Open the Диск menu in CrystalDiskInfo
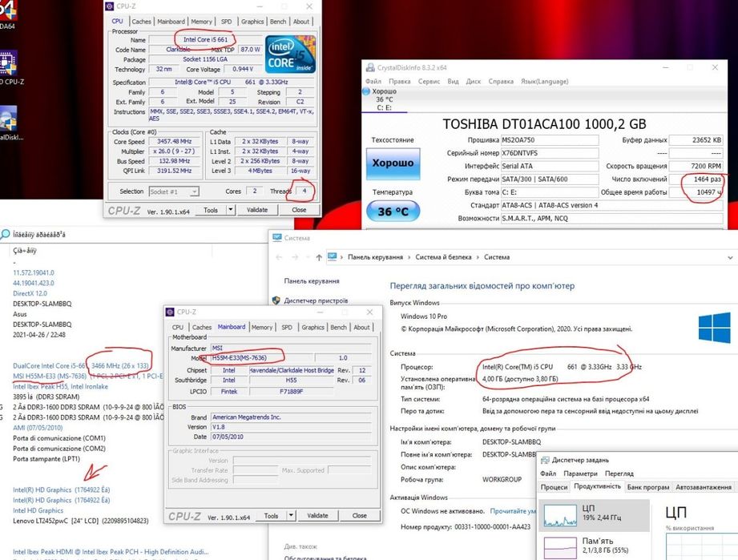The image size is (738, 560). [x=474, y=81]
